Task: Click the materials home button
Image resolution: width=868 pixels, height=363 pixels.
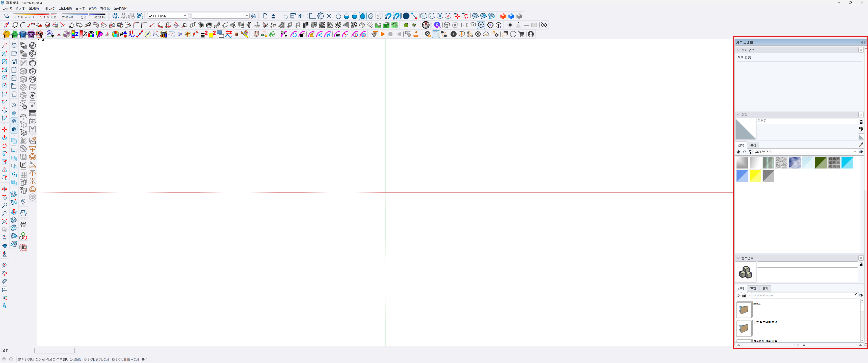Action: pyautogui.click(x=750, y=152)
